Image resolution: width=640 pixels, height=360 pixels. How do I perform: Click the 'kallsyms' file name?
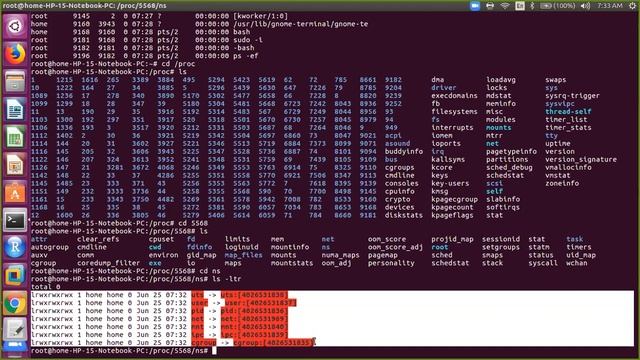[448, 160]
